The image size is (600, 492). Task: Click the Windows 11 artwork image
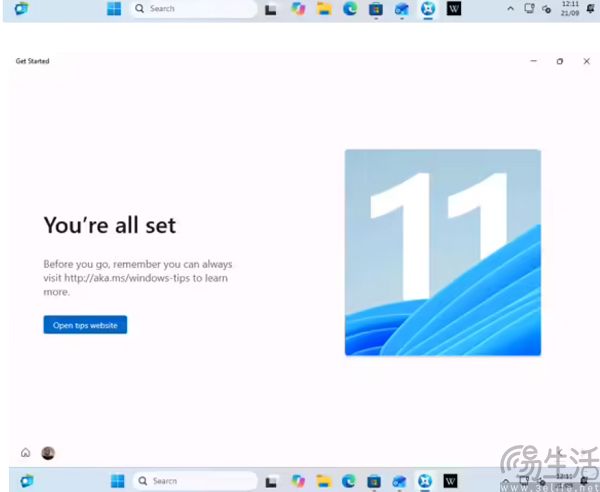[443, 253]
